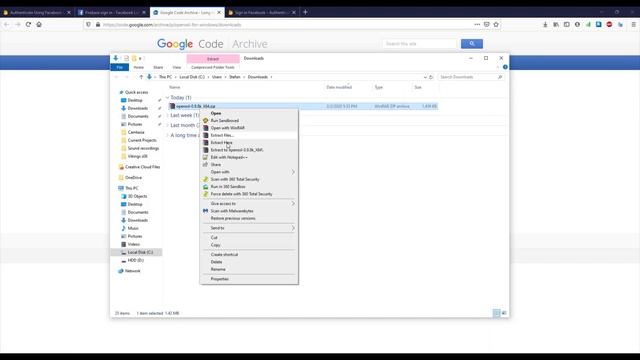
Task: Open new tab with plus button
Action: coord(305,12)
